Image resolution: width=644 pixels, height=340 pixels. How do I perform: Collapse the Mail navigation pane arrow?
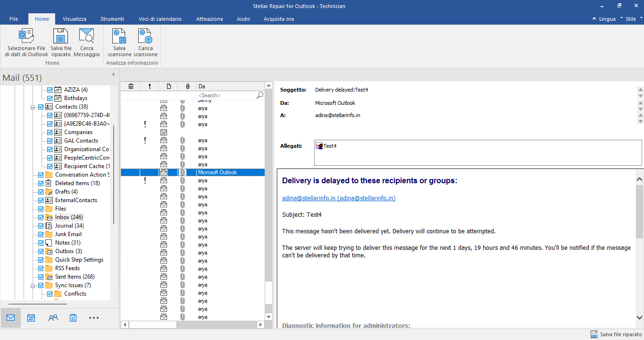113,75
